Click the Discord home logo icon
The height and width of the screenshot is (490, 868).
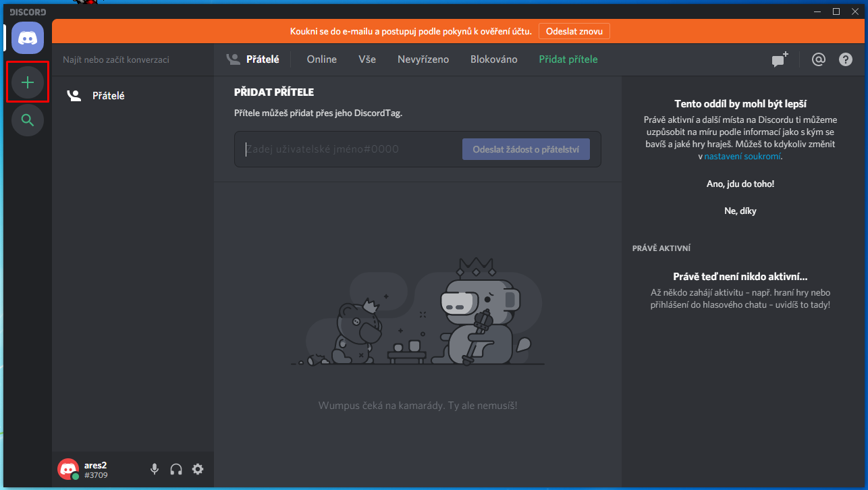click(28, 38)
